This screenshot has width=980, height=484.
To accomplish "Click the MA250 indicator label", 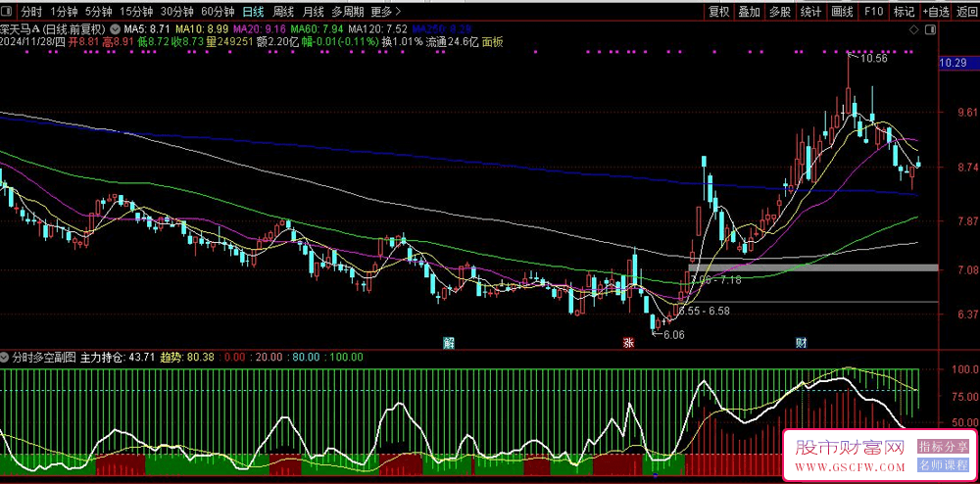I will tap(442, 28).
